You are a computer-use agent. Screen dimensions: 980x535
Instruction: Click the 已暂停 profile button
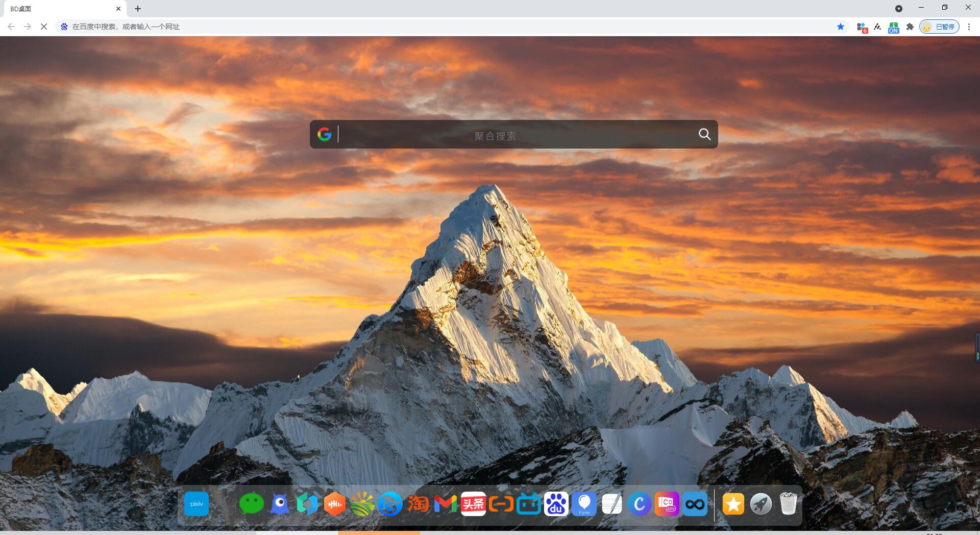click(x=939, y=27)
